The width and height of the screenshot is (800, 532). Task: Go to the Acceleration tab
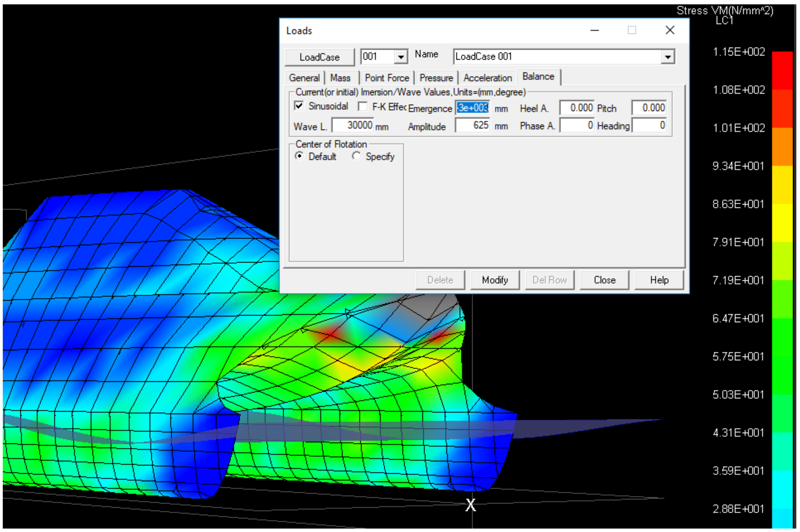[488, 78]
